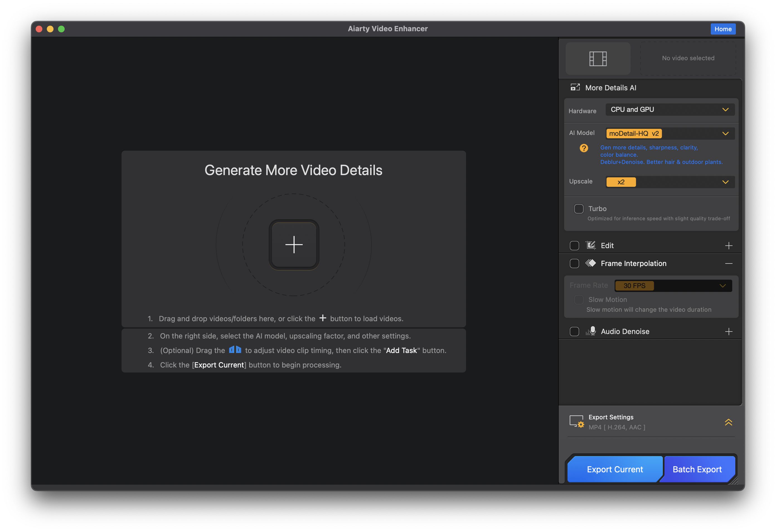
Task: Click the green fullscreen window button
Action: [x=61, y=29]
